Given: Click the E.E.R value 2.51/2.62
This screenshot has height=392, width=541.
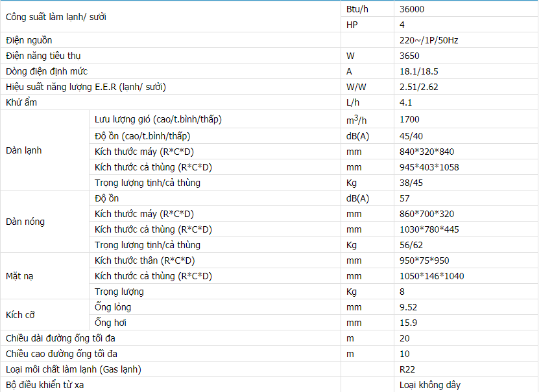Looking at the screenshot, I should pyautogui.click(x=419, y=87).
